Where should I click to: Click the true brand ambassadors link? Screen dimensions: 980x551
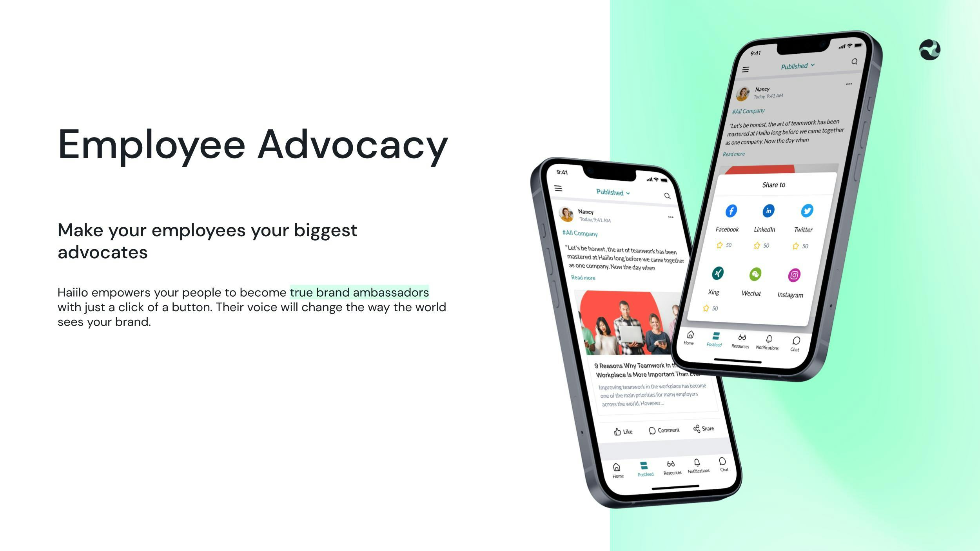tap(359, 292)
